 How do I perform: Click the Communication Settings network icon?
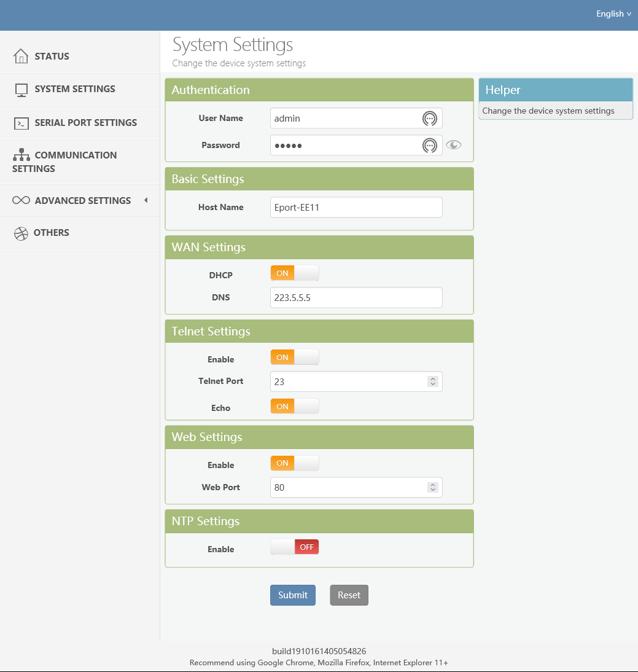point(21,155)
